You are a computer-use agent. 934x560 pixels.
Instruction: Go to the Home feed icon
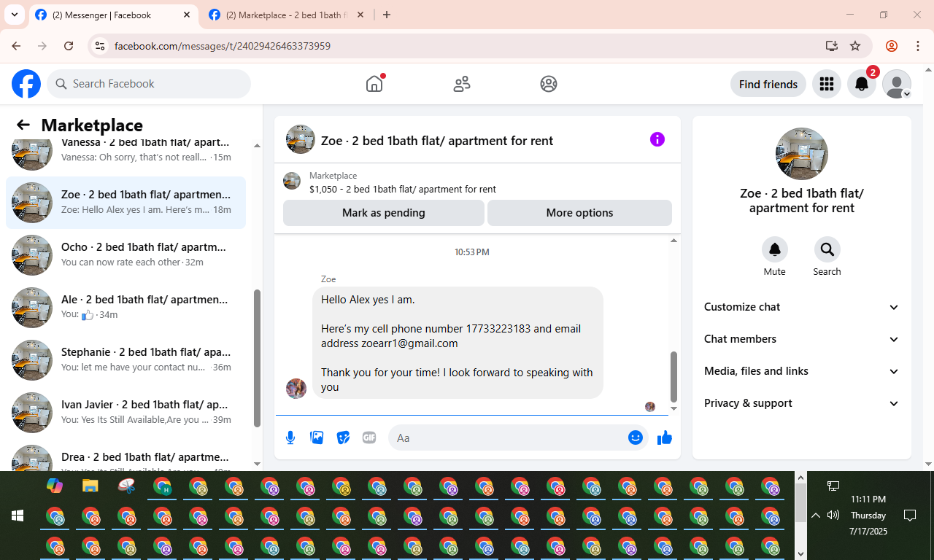374,84
